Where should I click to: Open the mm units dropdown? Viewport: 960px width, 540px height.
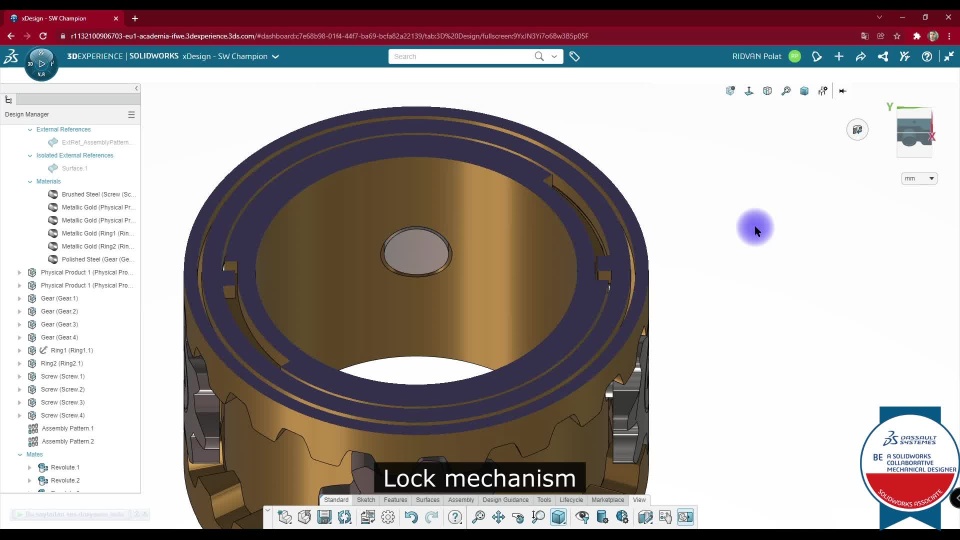pos(919,178)
